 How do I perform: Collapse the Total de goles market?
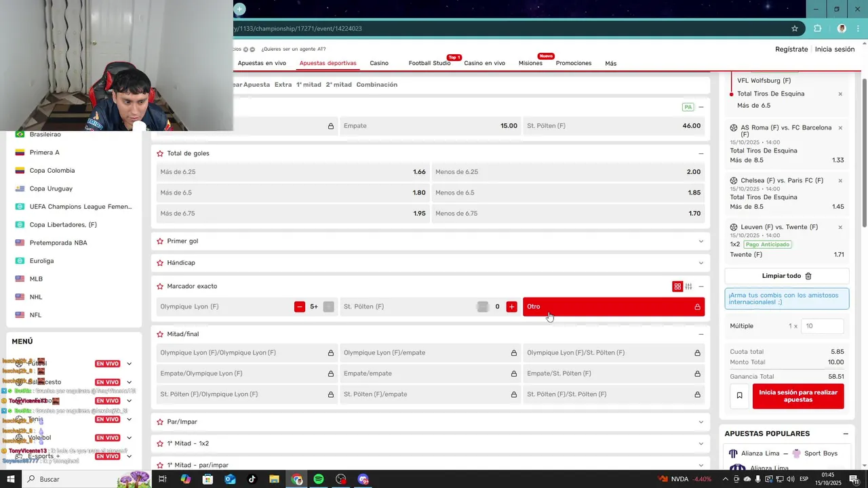click(x=701, y=153)
